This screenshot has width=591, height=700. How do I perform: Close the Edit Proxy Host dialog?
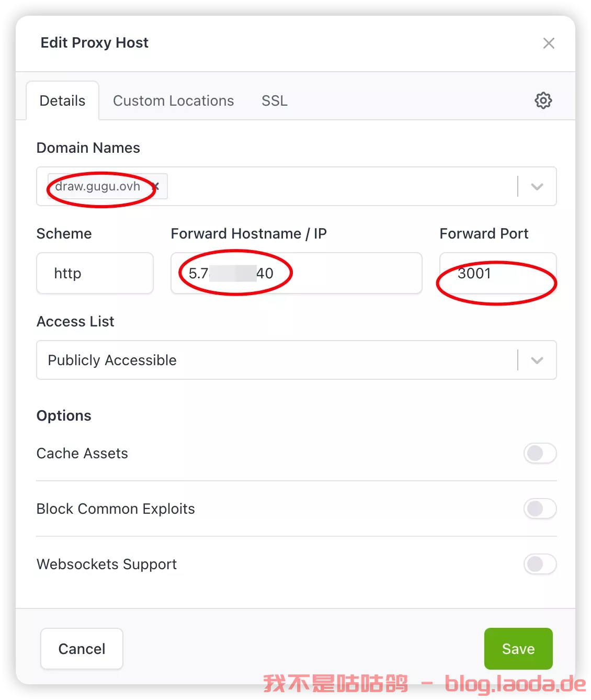coord(549,43)
